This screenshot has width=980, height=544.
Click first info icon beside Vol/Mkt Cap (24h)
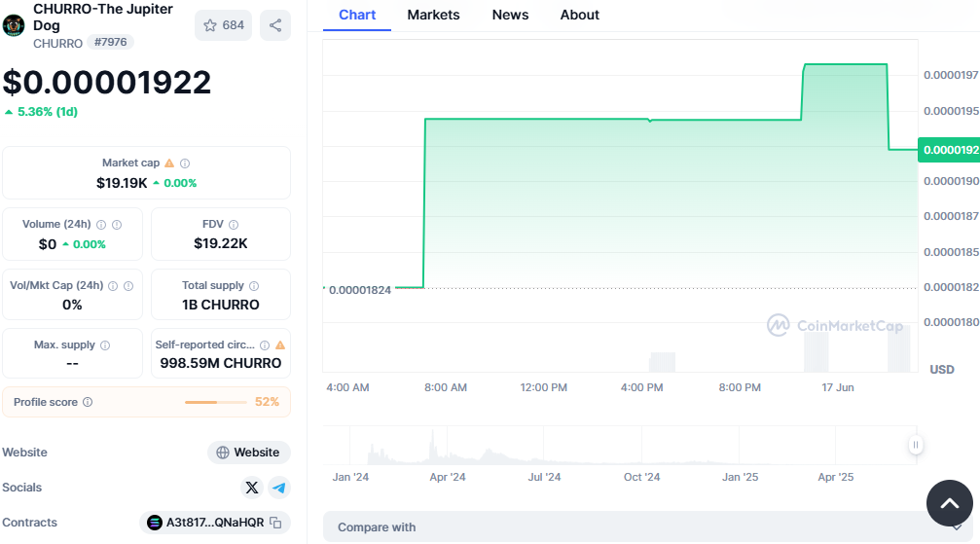click(113, 286)
